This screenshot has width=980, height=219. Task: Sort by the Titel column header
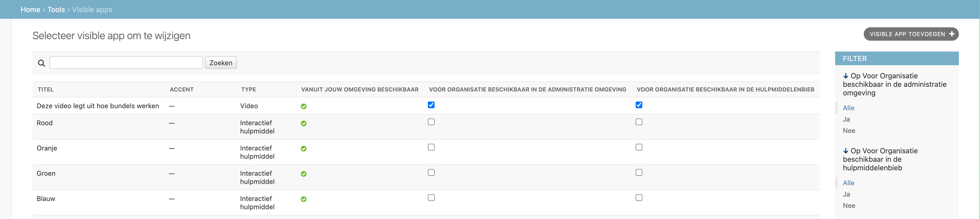pyautogui.click(x=46, y=90)
